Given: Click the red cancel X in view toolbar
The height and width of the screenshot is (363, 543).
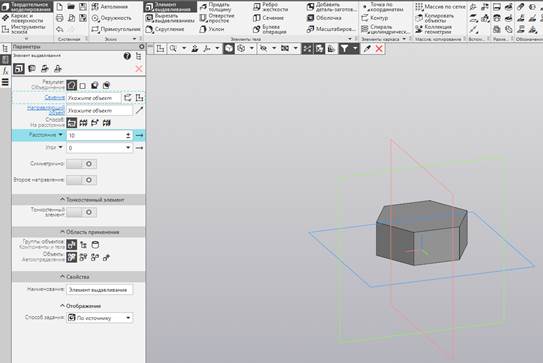Looking at the screenshot, I should click(x=379, y=49).
